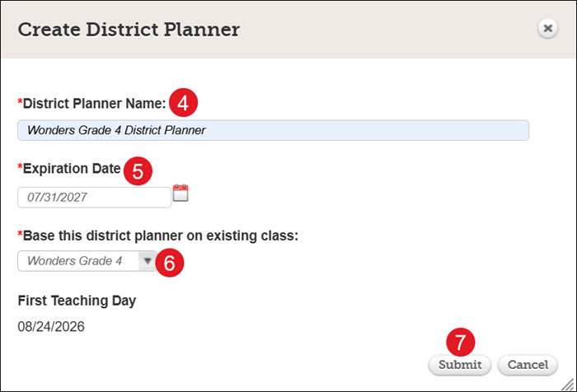The height and width of the screenshot is (392, 577).
Task: Click the Expiration Date label
Action: click(x=69, y=169)
